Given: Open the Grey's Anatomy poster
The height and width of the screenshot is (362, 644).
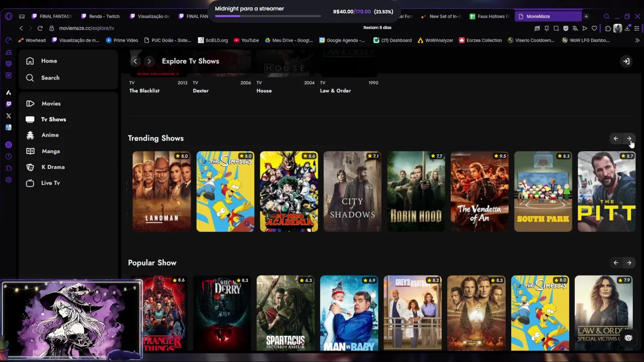Looking at the screenshot, I should click(x=413, y=313).
